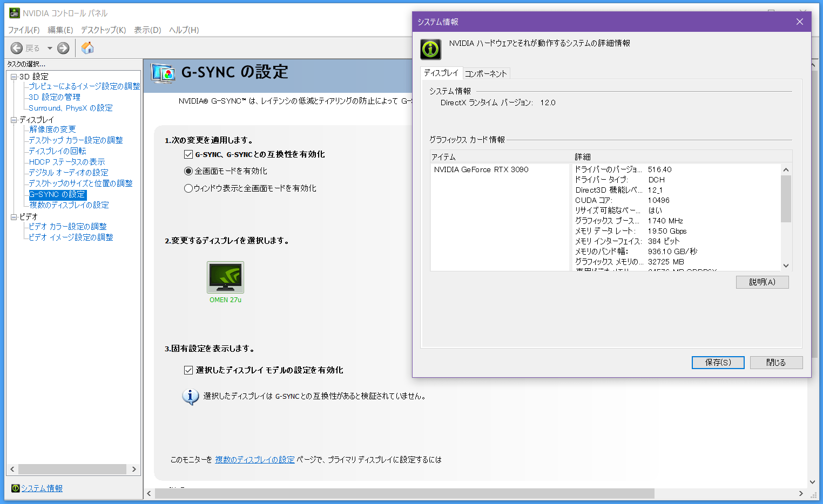Image resolution: width=823 pixels, height=504 pixels.
Task: Select G-SYNC の設定 tree item
Action: click(57, 194)
